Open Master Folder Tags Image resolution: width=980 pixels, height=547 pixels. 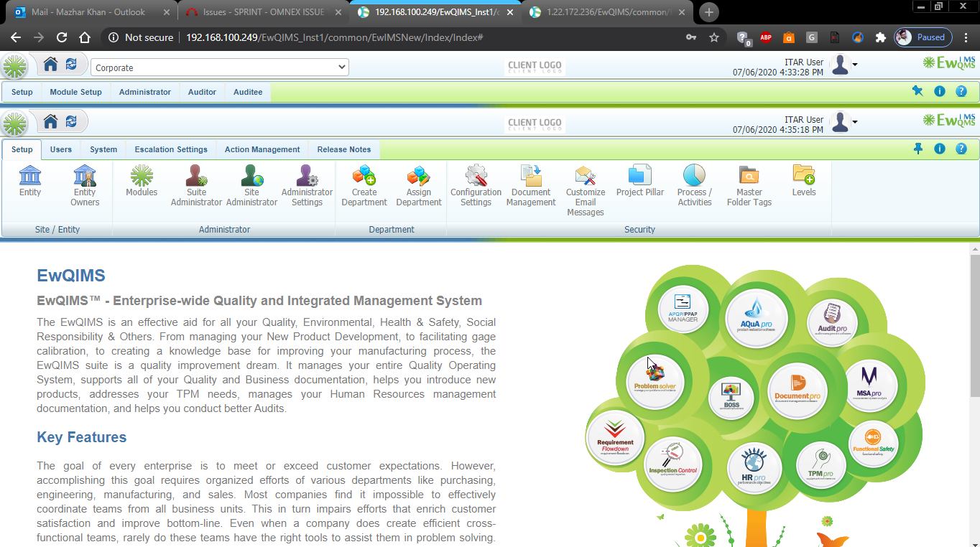pyautogui.click(x=749, y=186)
